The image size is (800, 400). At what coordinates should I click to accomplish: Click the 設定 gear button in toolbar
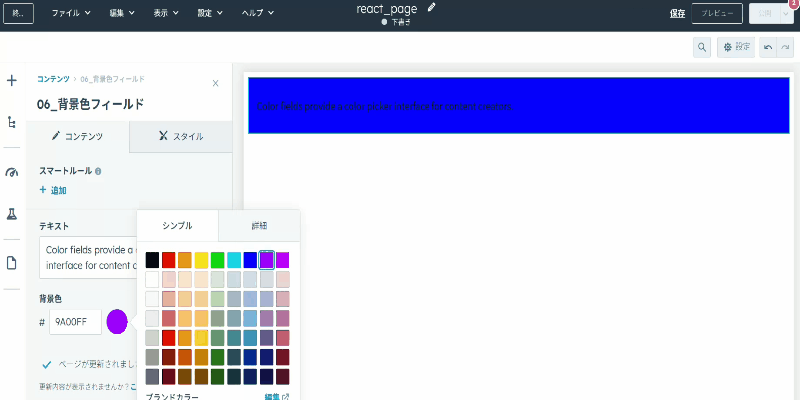pos(736,47)
